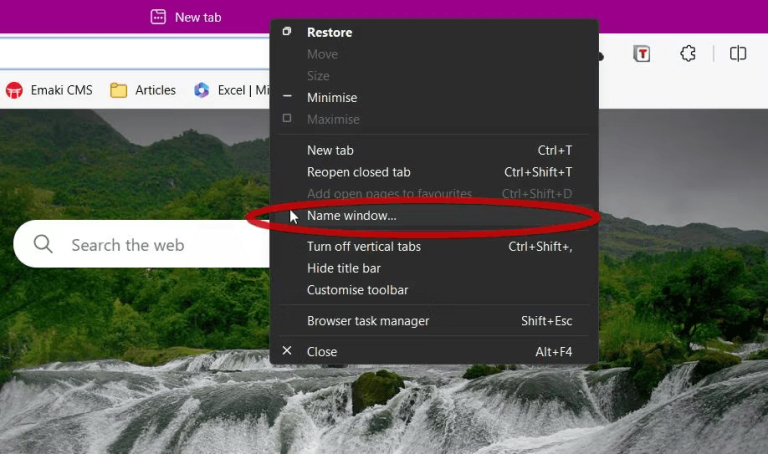
Task: Click the Emaki CMS red favicon
Action: pos(14,91)
